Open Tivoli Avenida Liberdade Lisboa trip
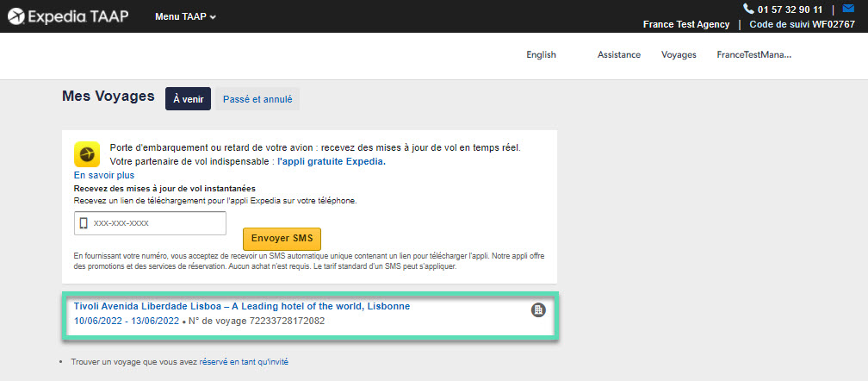Screen dimensions: 868x381 pyautogui.click(x=242, y=306)
